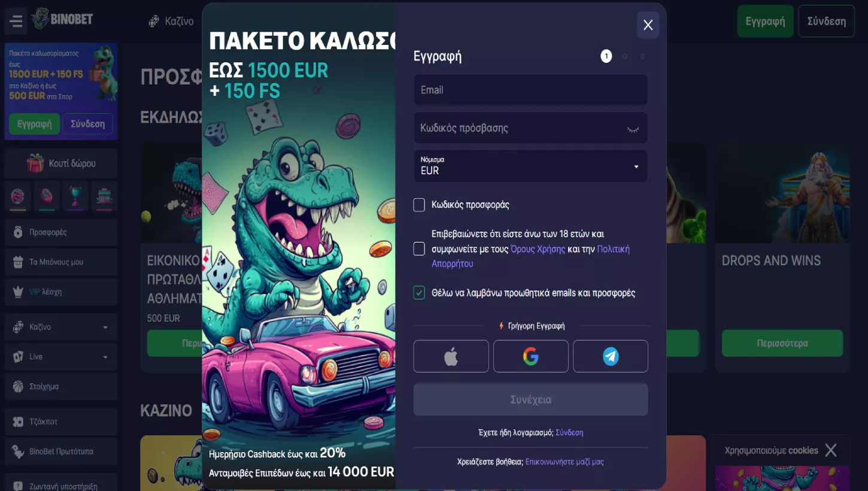
Task: Choose Telegram quick registration icon
Action: 610,356
